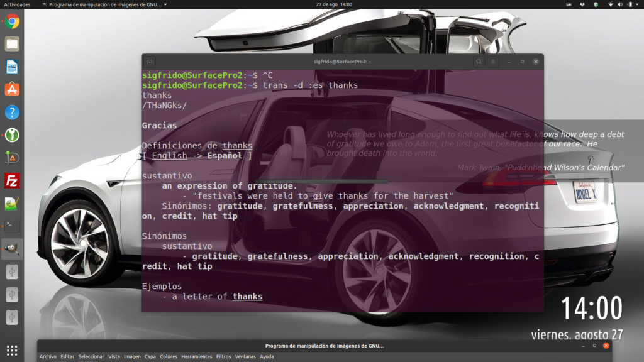Click the terminal window title bar

pyautogui.click(x=342, y=62)
